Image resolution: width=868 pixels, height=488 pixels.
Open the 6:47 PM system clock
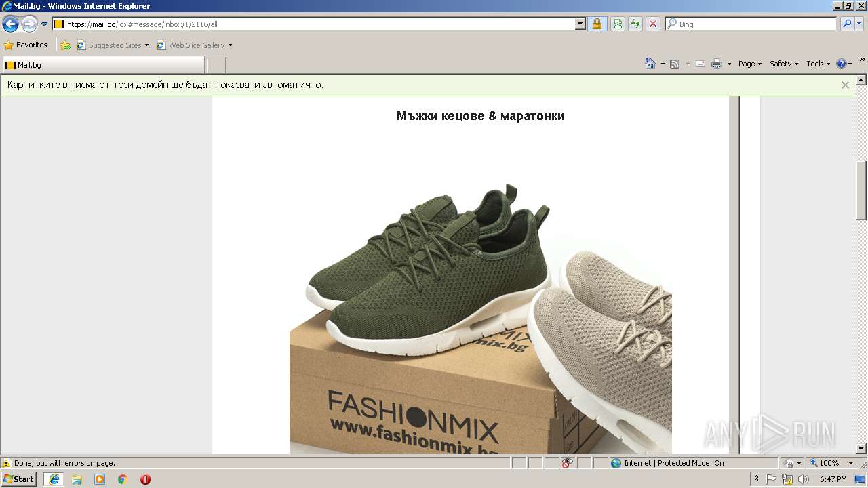tap(833, 479)
